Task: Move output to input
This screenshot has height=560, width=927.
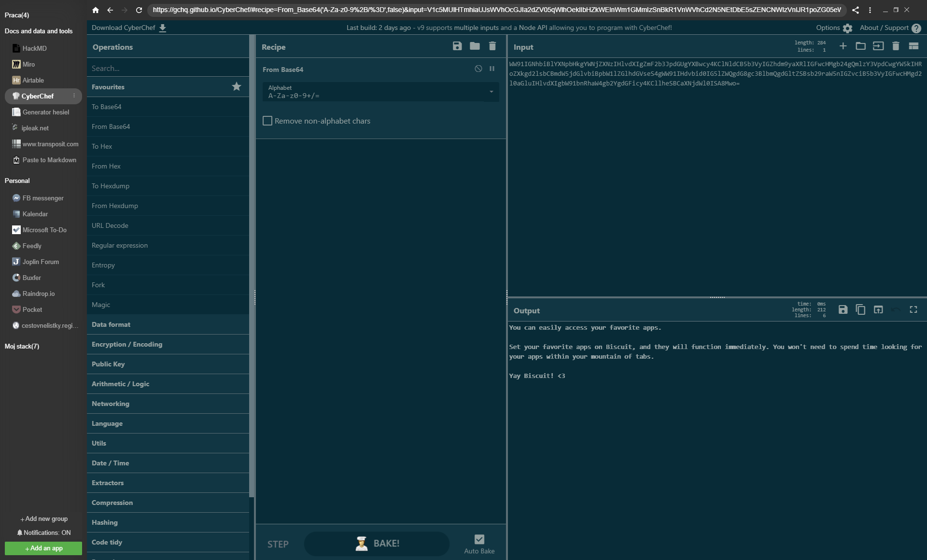Action: [x=878, y=310]
